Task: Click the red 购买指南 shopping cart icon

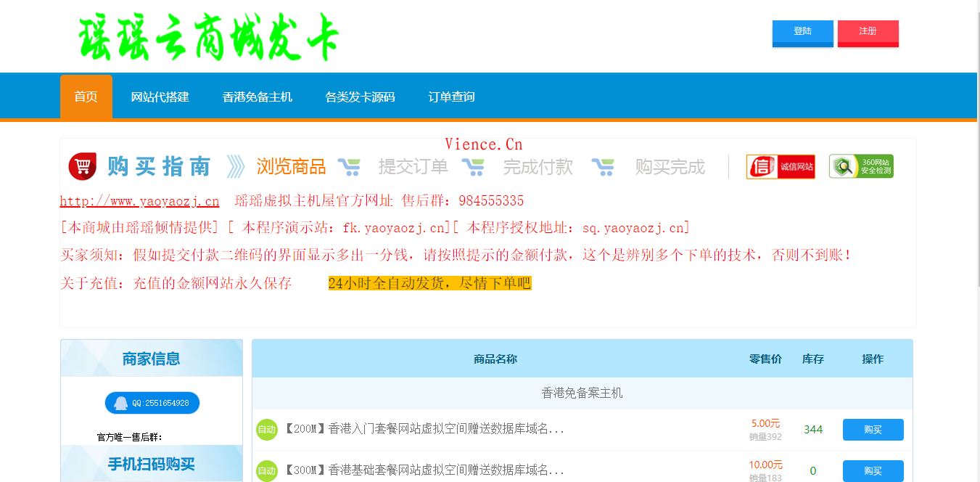Action: (x=81, y=166)
